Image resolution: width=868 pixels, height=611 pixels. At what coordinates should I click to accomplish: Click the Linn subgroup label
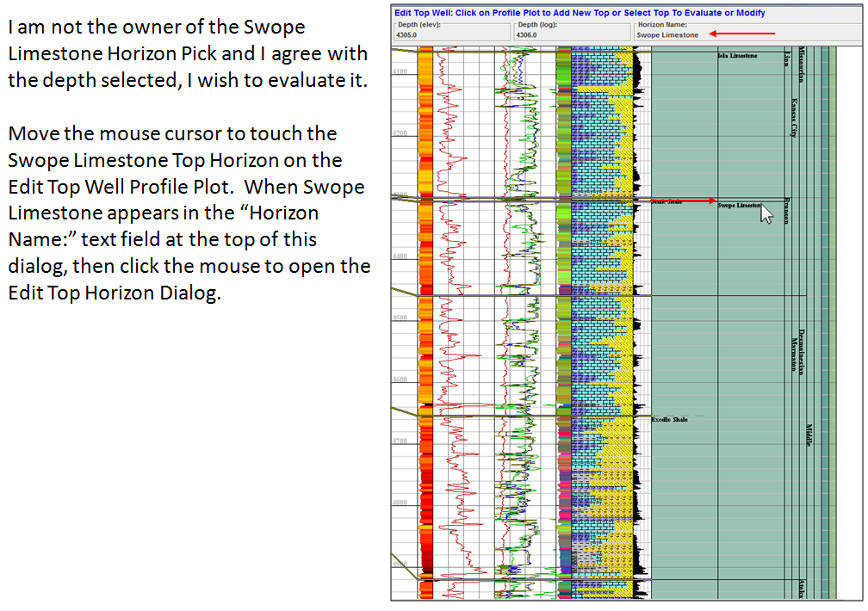click(x=787, y=59)
